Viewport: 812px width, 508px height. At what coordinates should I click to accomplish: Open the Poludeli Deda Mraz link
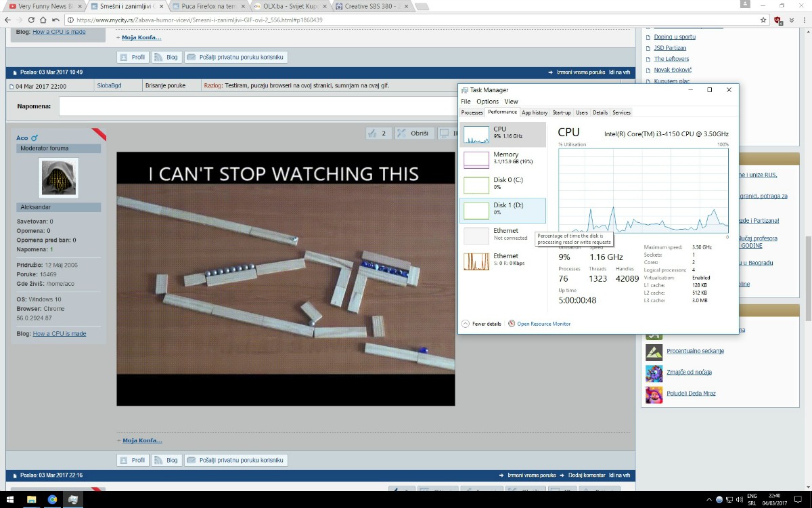pos(691,394)
